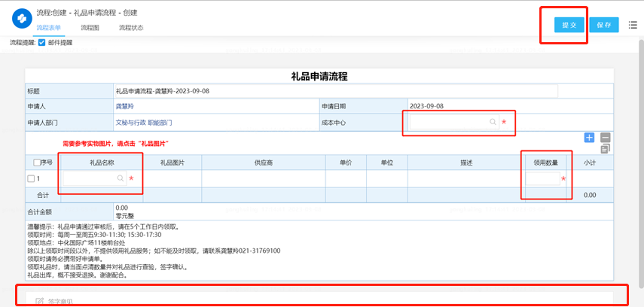Submit the form with 提交 button

[569, 25]
